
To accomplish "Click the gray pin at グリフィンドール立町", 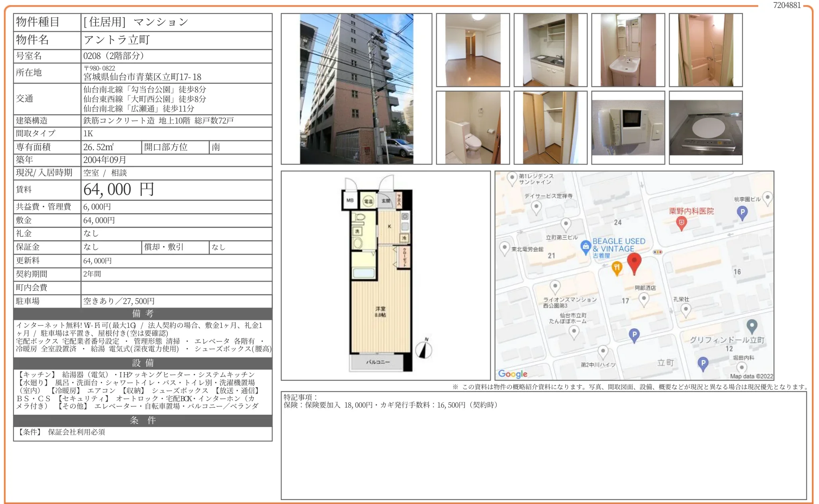I will pyautogui.click(x=752, y=326).
